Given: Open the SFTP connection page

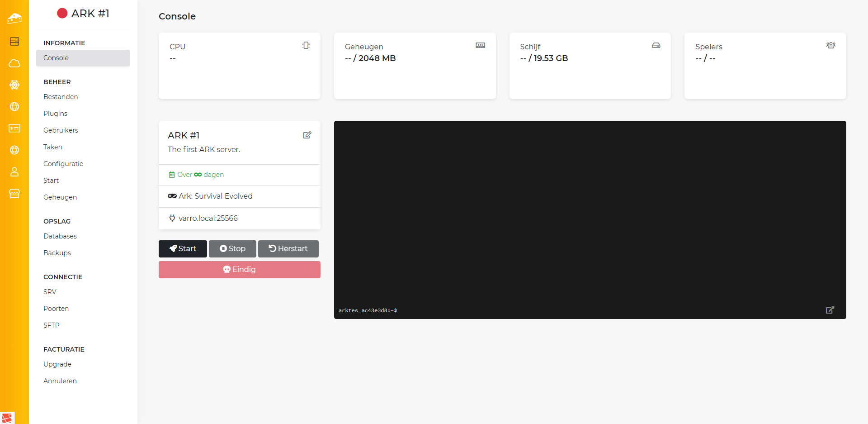Looking at the screenshot, I should point(51,325).
